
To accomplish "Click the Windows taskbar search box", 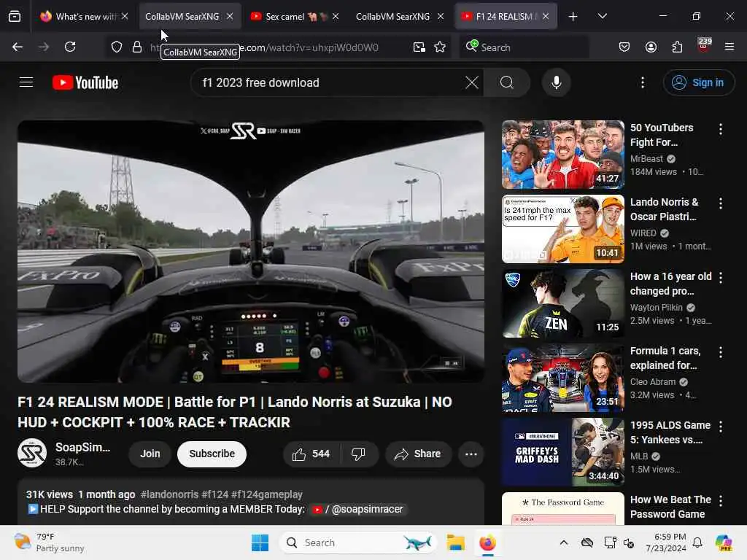I will [357, 542].
